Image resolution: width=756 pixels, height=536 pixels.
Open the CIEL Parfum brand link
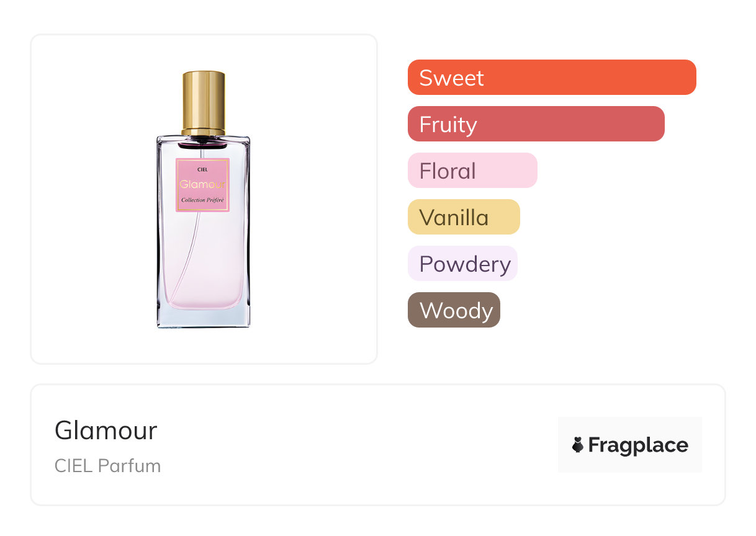coord(107,466)
